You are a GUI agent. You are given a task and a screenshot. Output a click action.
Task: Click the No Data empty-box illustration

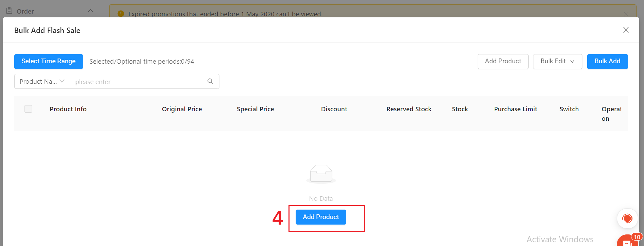pos(320,174)
